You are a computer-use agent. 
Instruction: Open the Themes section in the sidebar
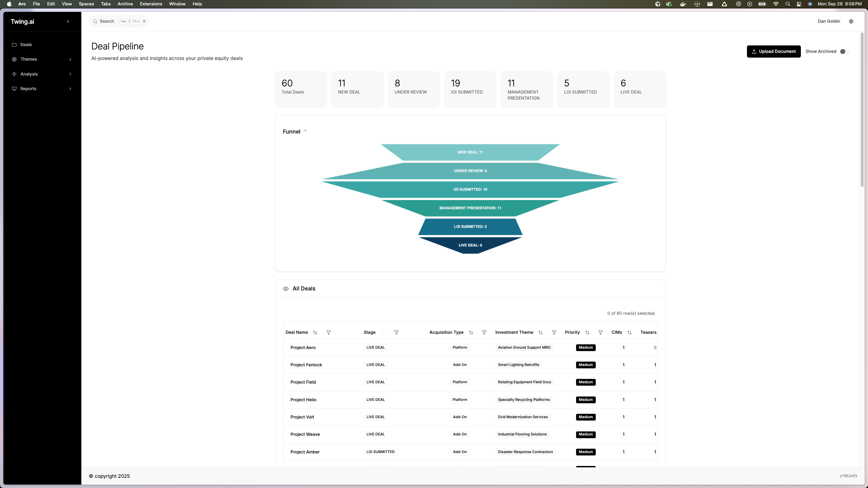(29, 59)
